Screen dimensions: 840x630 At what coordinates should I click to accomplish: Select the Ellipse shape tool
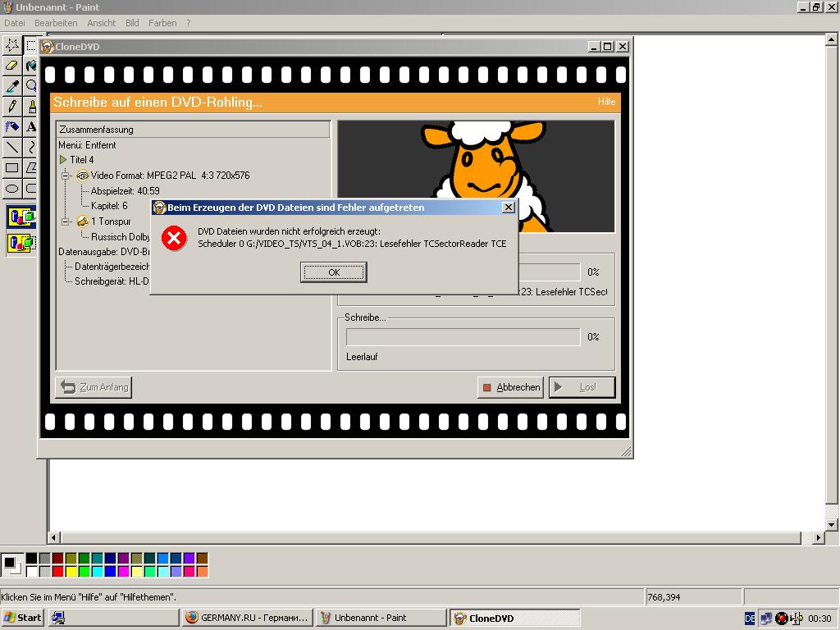click(x=11, y=188)
